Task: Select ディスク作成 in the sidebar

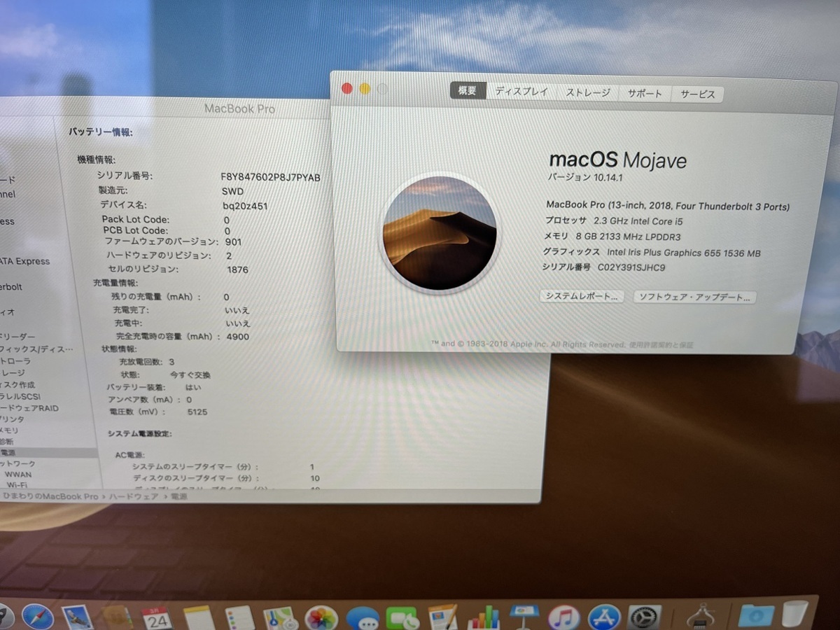Action: (17, 384)
